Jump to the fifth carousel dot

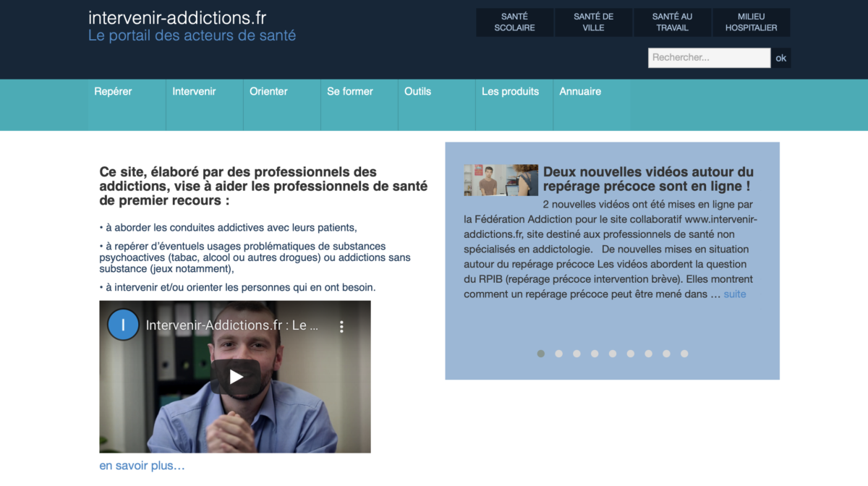(613, 354)
